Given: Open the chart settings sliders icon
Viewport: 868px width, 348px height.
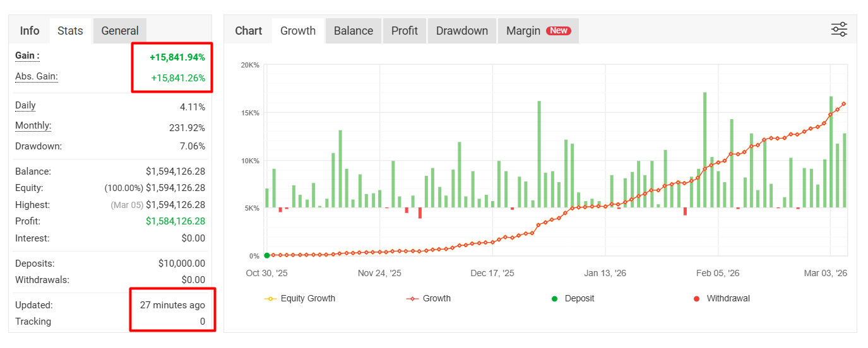Looking at the screenshot, I should coord(839,30).
